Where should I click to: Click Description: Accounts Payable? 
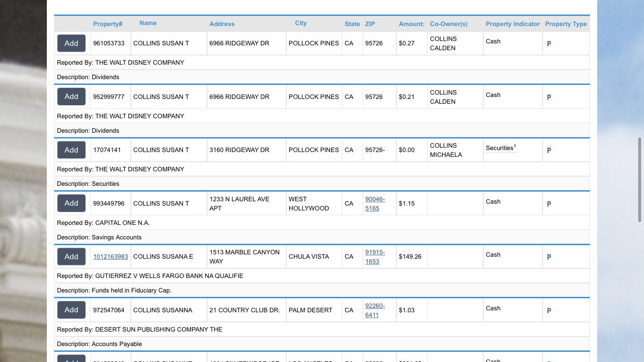[x=99, y=344]
